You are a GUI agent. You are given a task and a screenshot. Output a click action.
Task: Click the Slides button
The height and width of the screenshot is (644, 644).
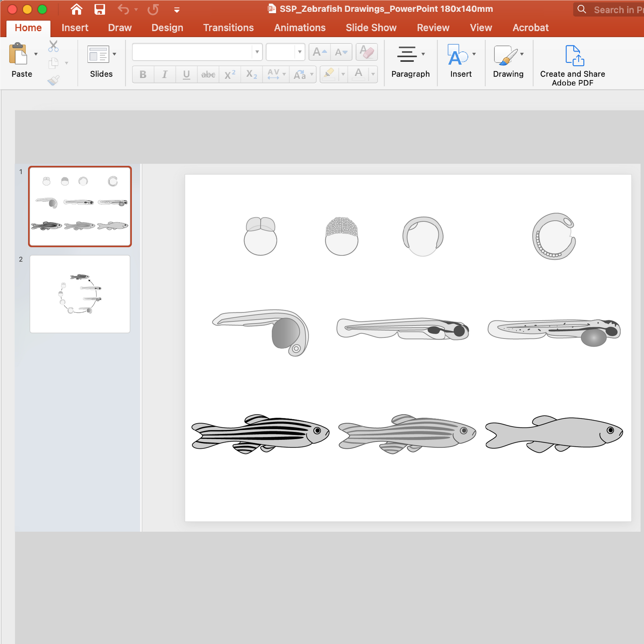pyautogui.click(x=98, y=55)
